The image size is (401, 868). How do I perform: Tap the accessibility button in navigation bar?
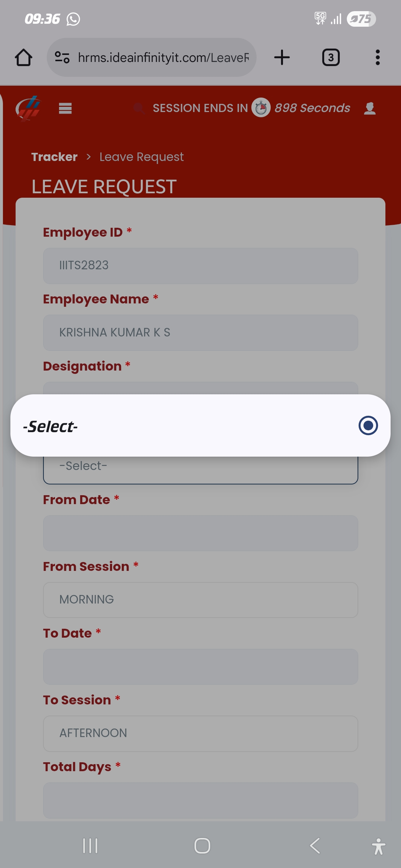(x=378, y=846)
